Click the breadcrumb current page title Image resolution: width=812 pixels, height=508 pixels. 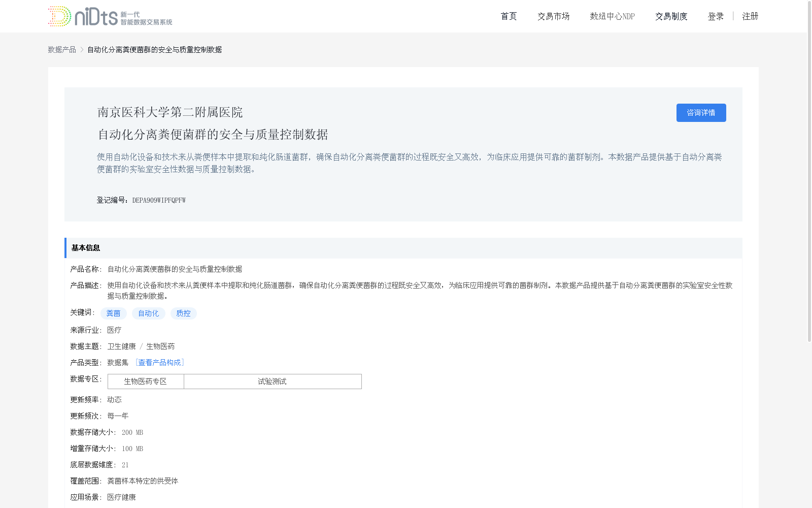click(154, 49)
